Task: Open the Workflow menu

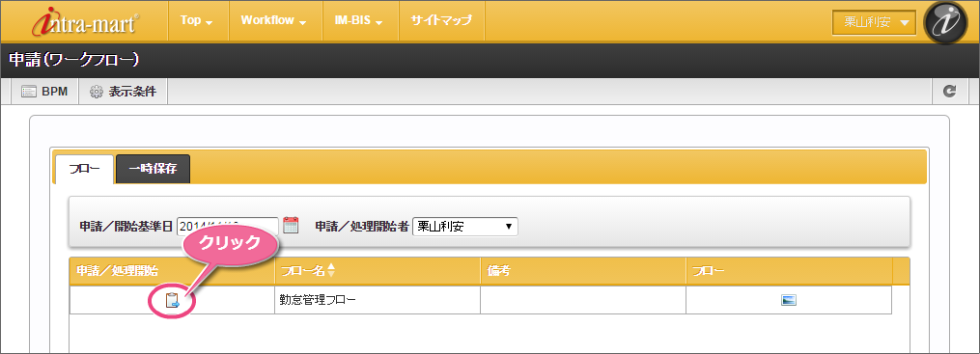Action: [273, 20]
